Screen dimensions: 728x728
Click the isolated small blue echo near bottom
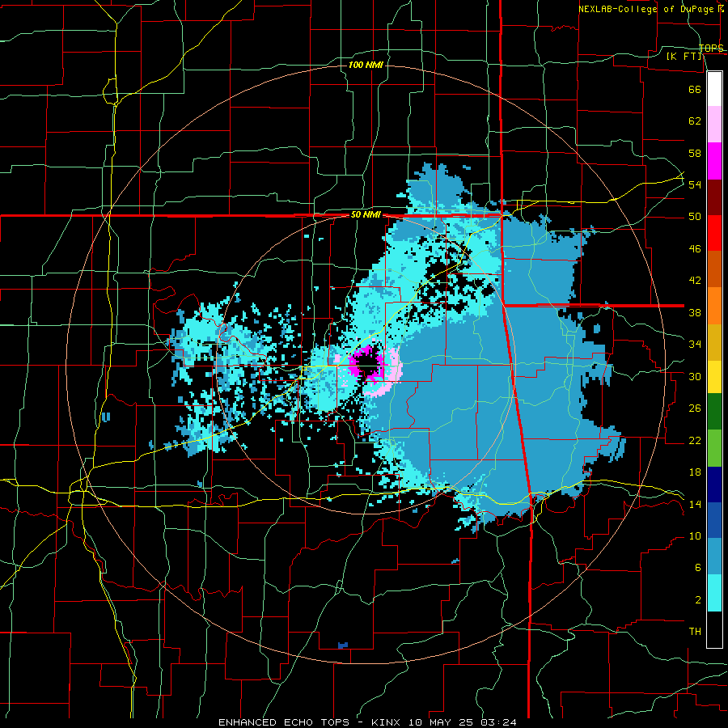coord(343,645)
